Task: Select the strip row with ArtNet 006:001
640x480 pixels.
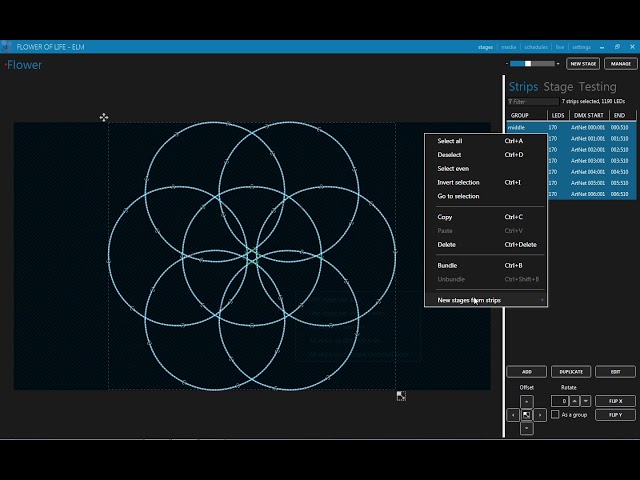Action: coord(592,194)
